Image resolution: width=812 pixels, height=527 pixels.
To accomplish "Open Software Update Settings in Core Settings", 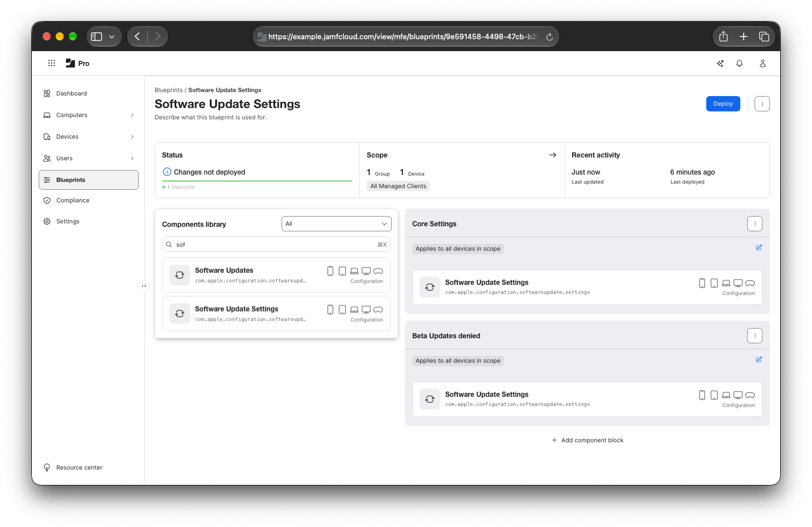I will (x=587, y=287).
